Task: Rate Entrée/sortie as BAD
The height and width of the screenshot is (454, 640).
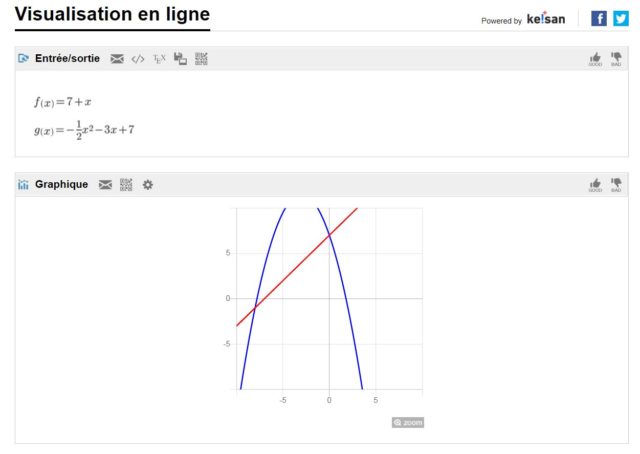Action: tap(616, 59)
